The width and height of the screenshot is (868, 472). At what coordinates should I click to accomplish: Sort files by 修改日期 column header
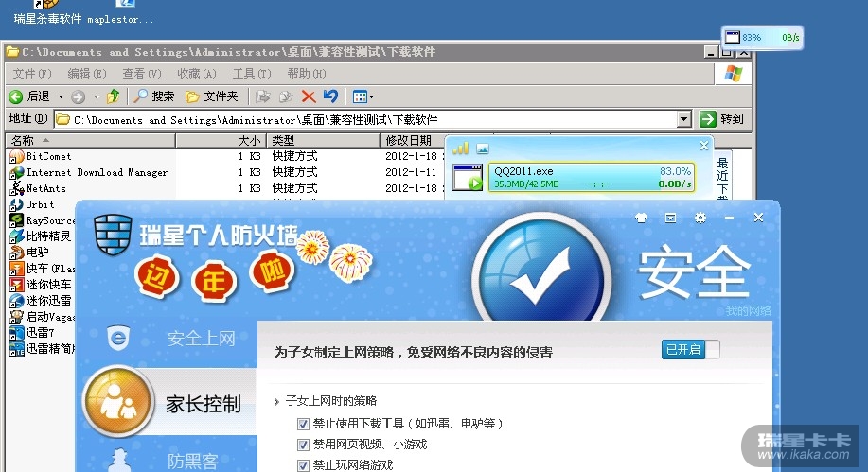tap(413, 141)
